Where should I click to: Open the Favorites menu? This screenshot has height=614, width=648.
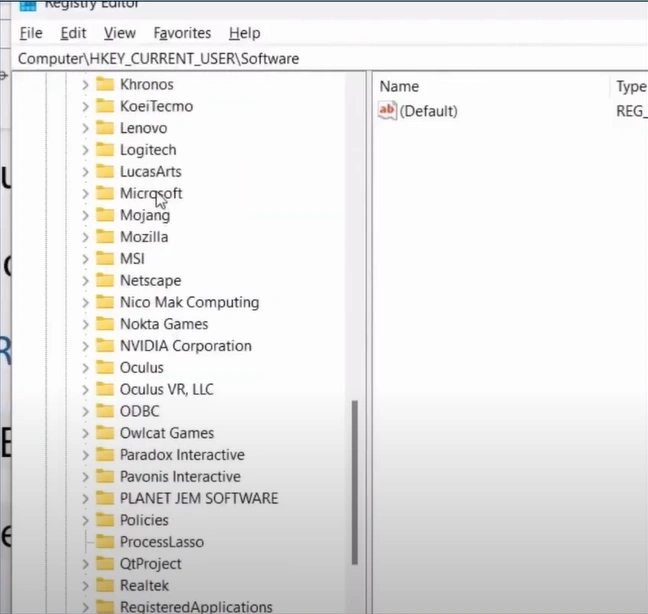coord(182,33)
